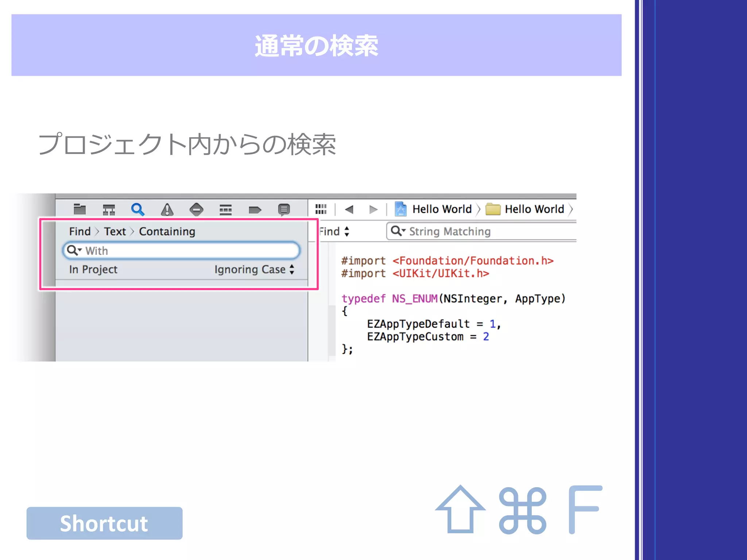Viewport: 747px width, 560px height.
Task: Open the Breakpoint navigator tag icon
Action: point(255,210)
